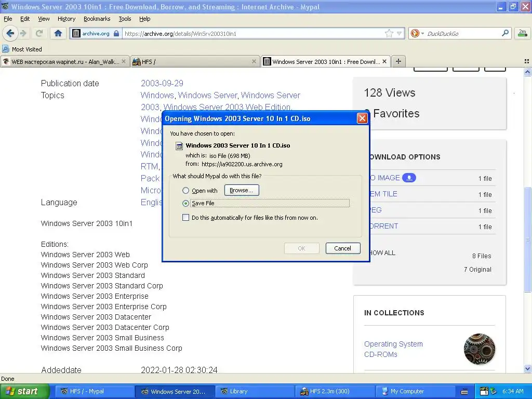This screenshot has height=399, width=532.
Task: Click the archive.org site identity icon
Action: pyautogui.click(x=76, y=33)
